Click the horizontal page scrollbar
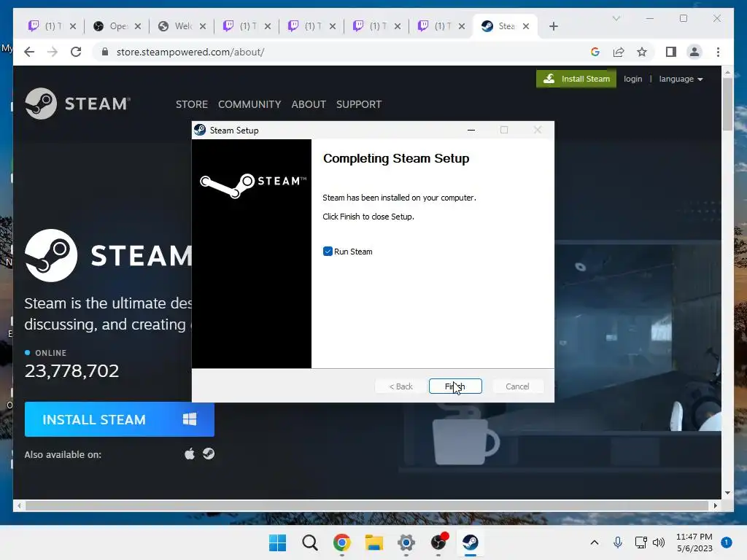This screenshot has width=747, height=560. (x=367, y=506)
